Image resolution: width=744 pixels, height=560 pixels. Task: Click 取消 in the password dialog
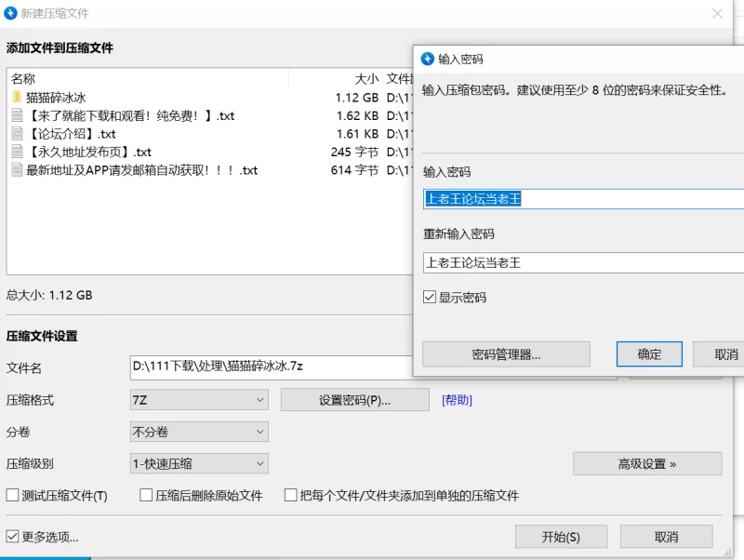pyautogui.click(x=718, y=354)
